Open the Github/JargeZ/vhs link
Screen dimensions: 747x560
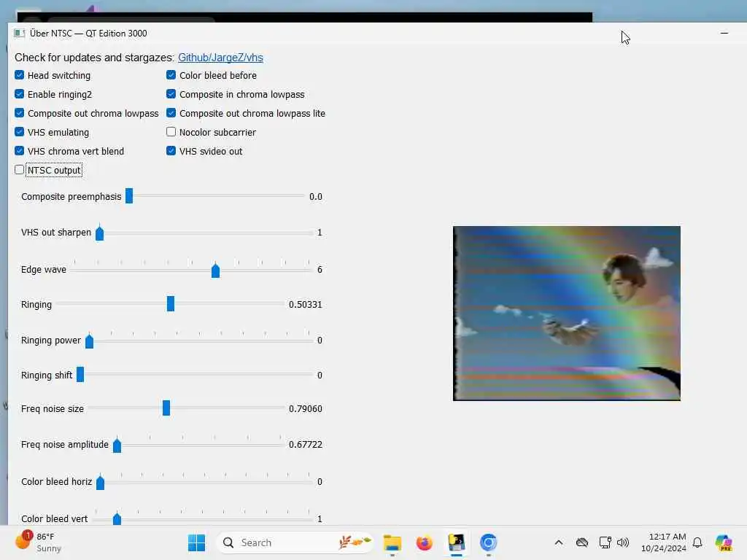(x=220, y=58)
